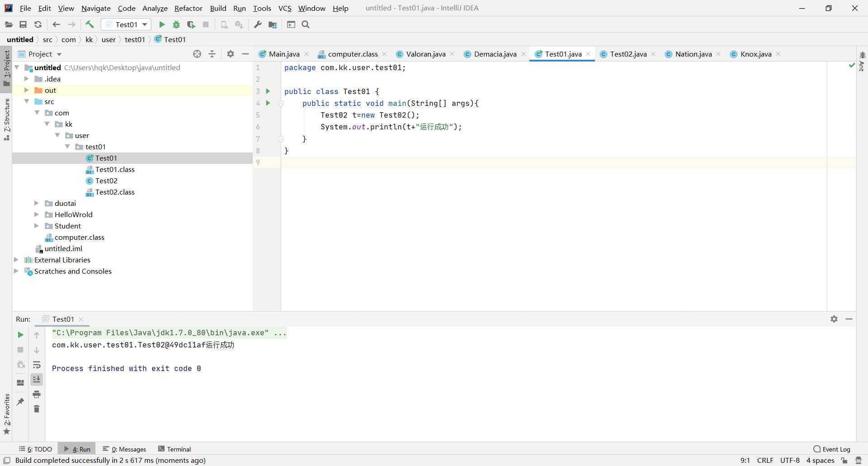Fold the main method code block
The height and width of the screenshot is (466, 868).
coord(281,103)
